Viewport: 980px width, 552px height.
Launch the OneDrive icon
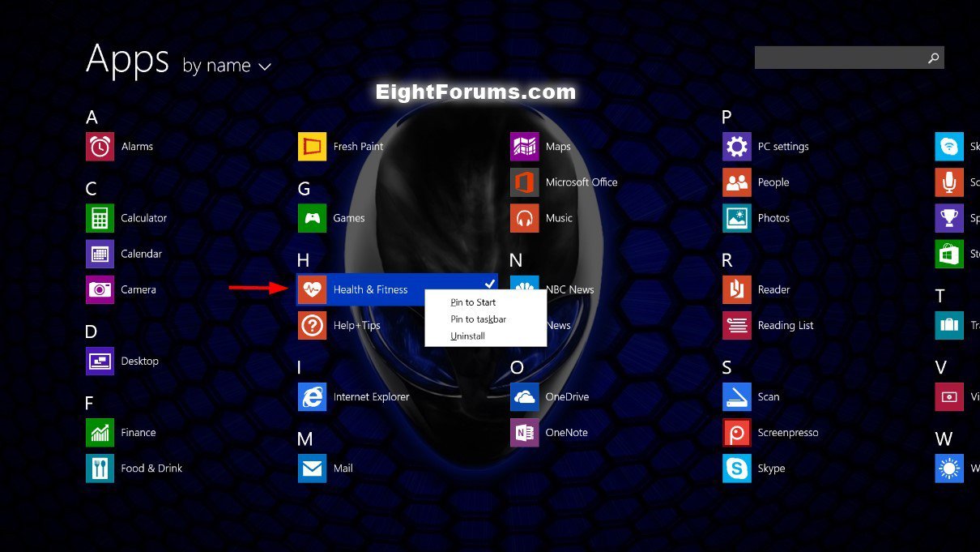tap(524, 396)
